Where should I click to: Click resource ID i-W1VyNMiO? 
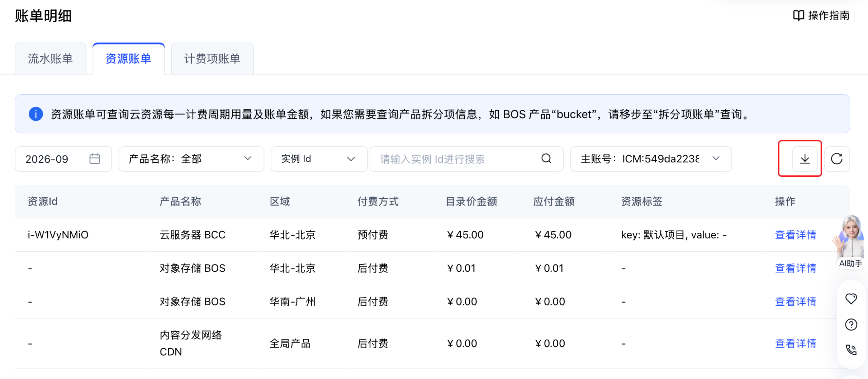[58, 235]
